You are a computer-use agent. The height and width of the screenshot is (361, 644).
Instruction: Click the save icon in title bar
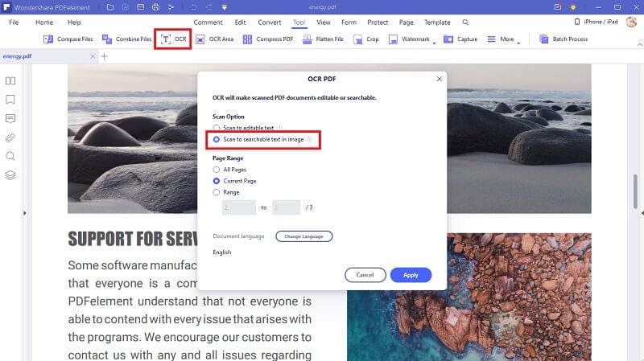pyautogui.click(x=126, y=7)
